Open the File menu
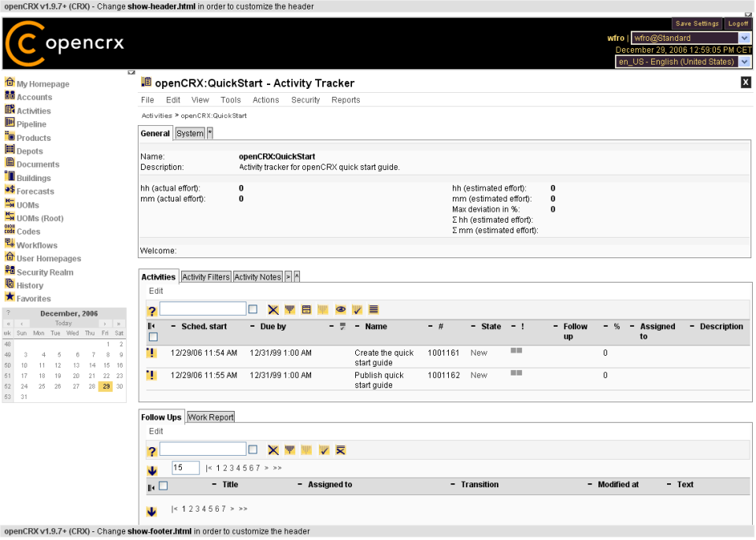Screen dimensions: 756x540 (147, 100)
